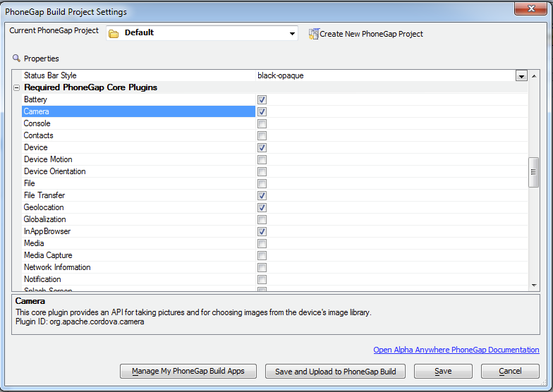This screenshot has width=553, height=392.
Task: Select the Device Orientation row
Action: 55,171
